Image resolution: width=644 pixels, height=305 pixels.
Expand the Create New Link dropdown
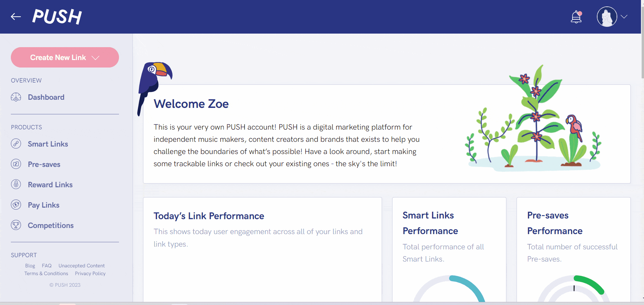pos(65,57)
